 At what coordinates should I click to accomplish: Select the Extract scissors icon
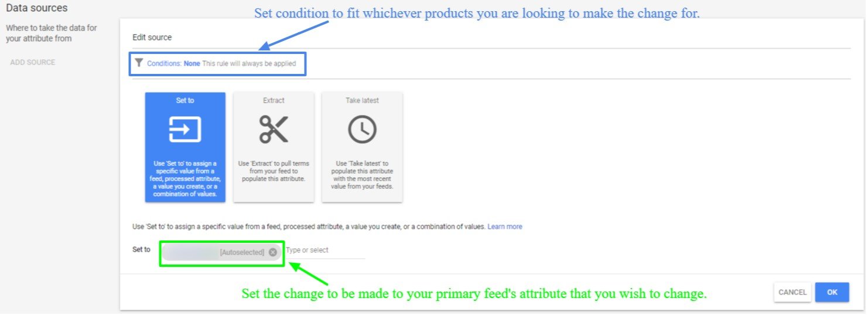click(274, 130)
